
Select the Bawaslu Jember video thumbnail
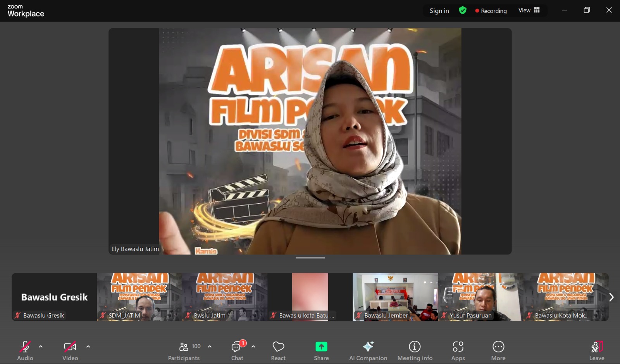pos(395,297)
